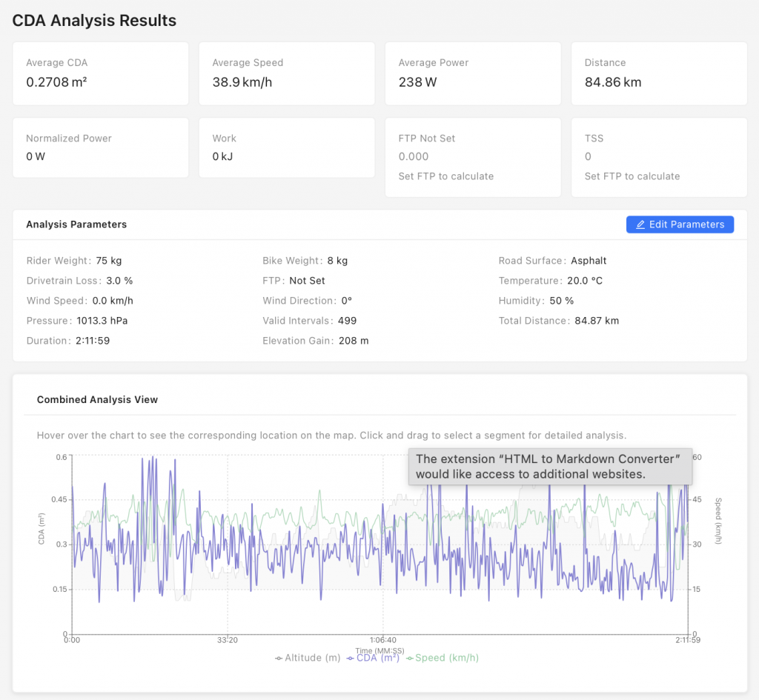The height and width of the screenshot is (700, 759).
Task: Click the Normalized Power card
Action: (100, 147)
